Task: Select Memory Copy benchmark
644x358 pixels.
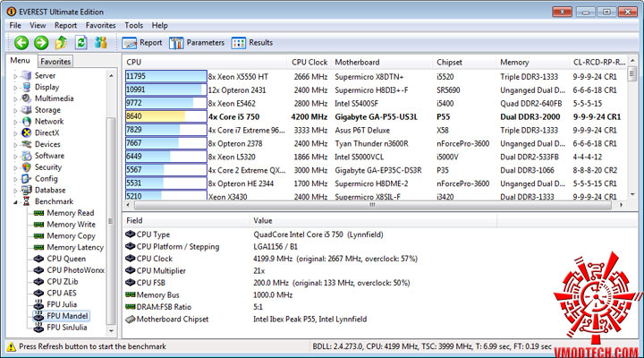Action: (x=71, y=236)
